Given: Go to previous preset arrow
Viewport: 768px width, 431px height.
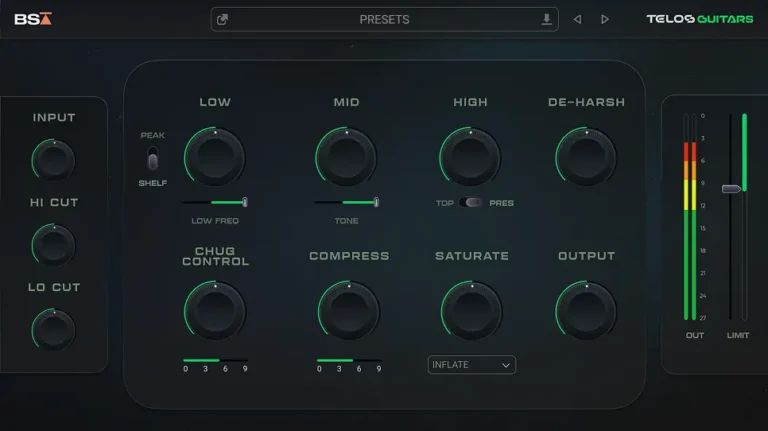Looking at the screenshot, I should click(577, 19).
